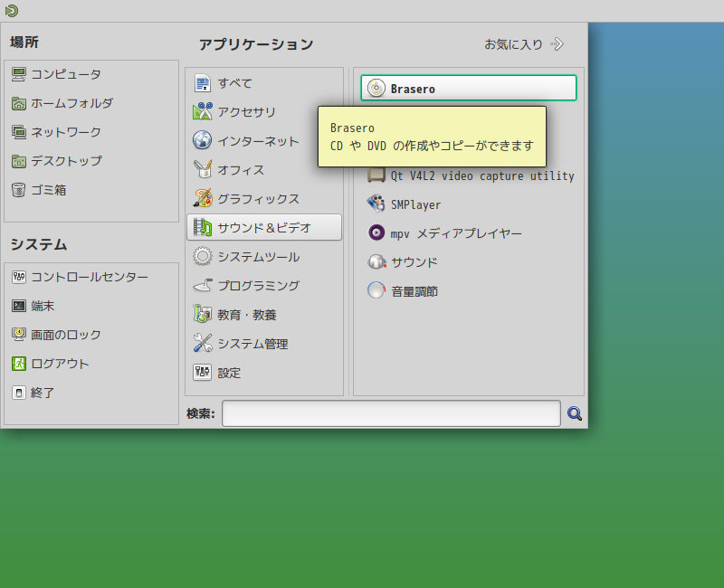Click the ログアウト label
724x588 pixels.
pyautogui.click(x=60, y=365)
